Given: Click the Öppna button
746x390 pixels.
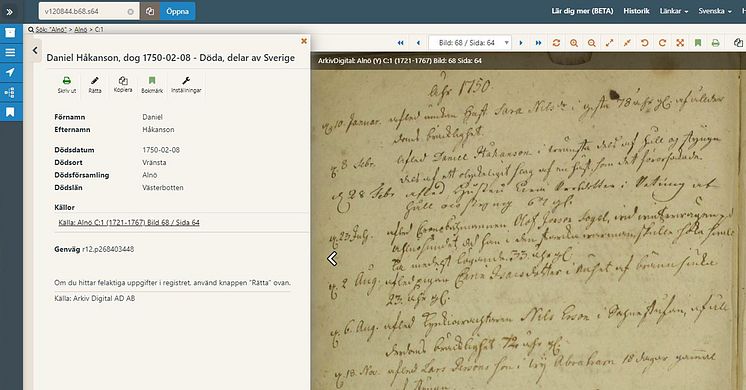Looking at the screenshot, I should tap(177, 11).
